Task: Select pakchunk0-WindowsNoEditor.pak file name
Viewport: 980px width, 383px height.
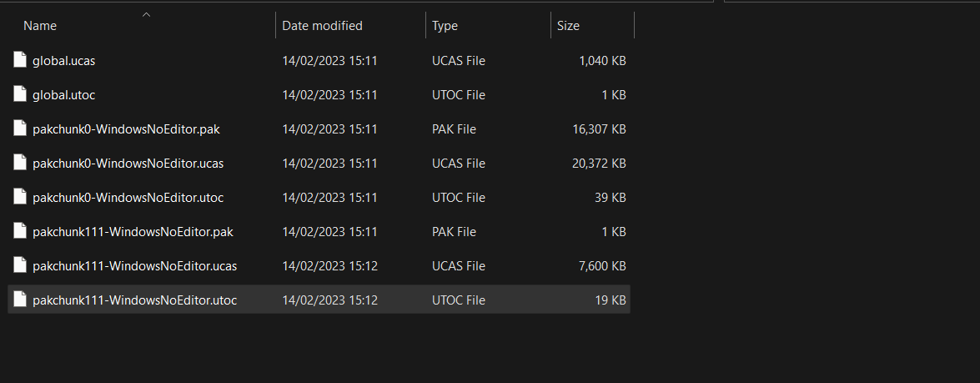Action: [x=126, y=129]
